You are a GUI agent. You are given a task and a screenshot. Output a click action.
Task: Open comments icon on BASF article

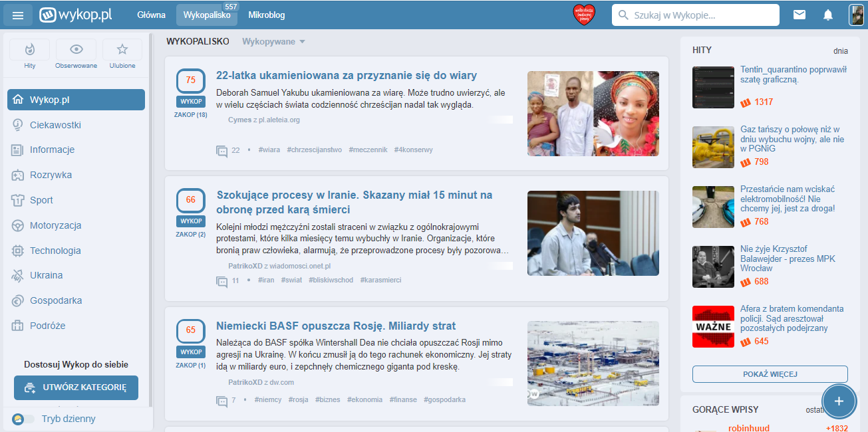222,401
